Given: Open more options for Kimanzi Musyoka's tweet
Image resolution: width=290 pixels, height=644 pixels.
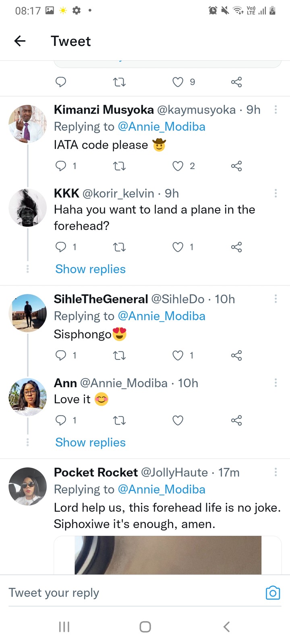Looking at the screenshot, I should click(275, 109).
